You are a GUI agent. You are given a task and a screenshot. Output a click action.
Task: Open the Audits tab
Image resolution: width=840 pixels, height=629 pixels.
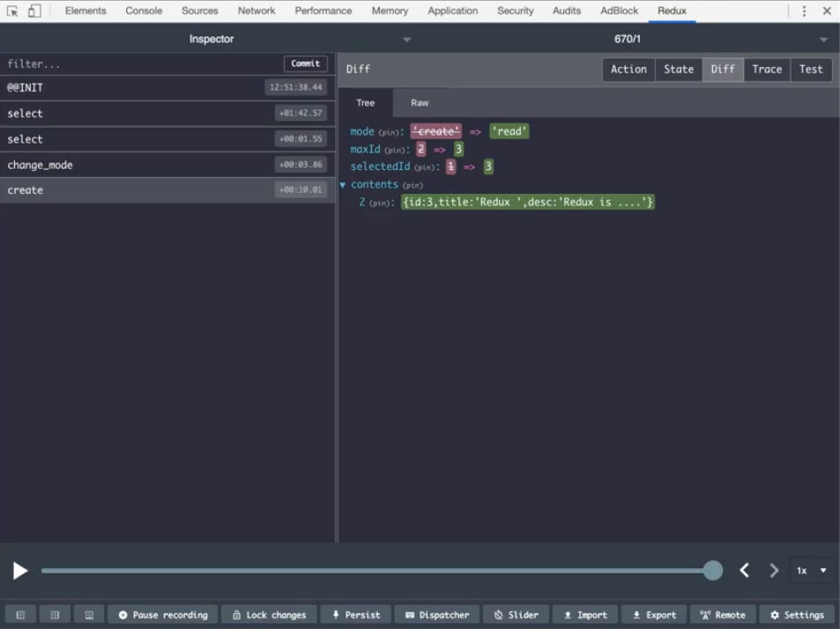566,11
